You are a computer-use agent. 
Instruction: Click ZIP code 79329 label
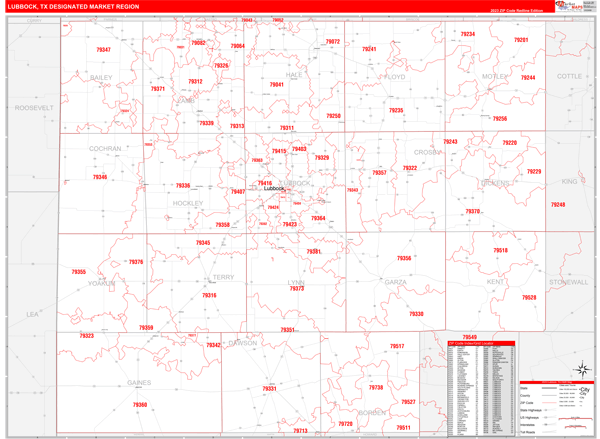point(322,157)
